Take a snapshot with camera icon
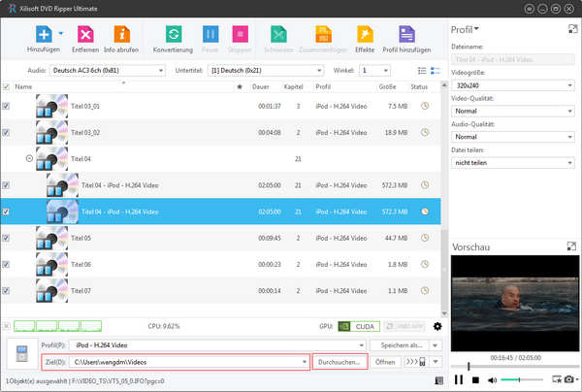This screenshot has width=582, height=392. [x=569, y=379]
